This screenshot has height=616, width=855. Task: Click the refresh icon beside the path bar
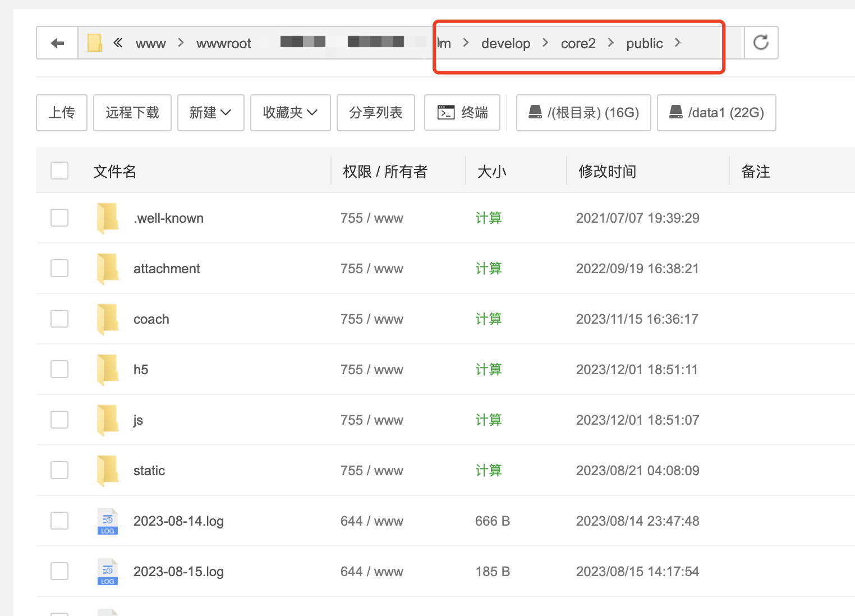point(761,43)
